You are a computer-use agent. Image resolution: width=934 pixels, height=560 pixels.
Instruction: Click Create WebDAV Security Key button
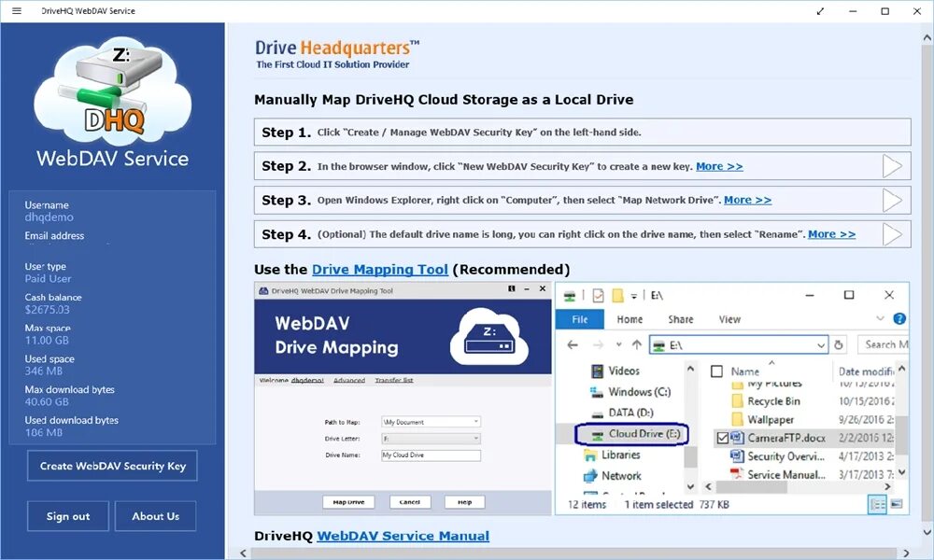point(113,466)
